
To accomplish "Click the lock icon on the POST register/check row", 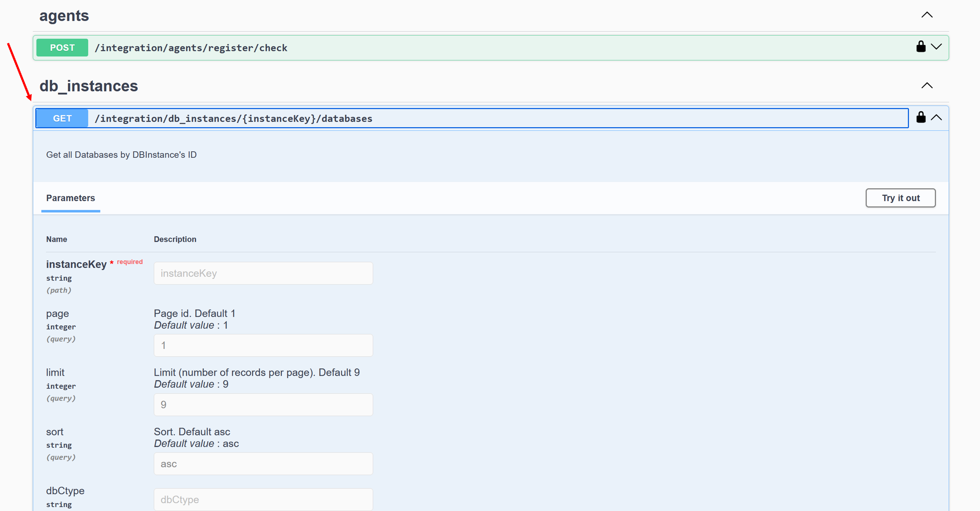I will [920, 46].
